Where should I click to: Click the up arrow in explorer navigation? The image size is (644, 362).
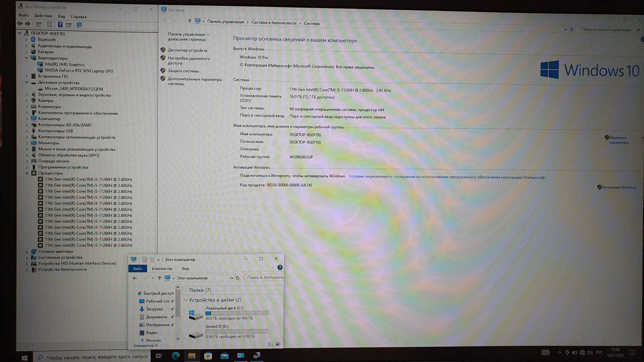159,278
